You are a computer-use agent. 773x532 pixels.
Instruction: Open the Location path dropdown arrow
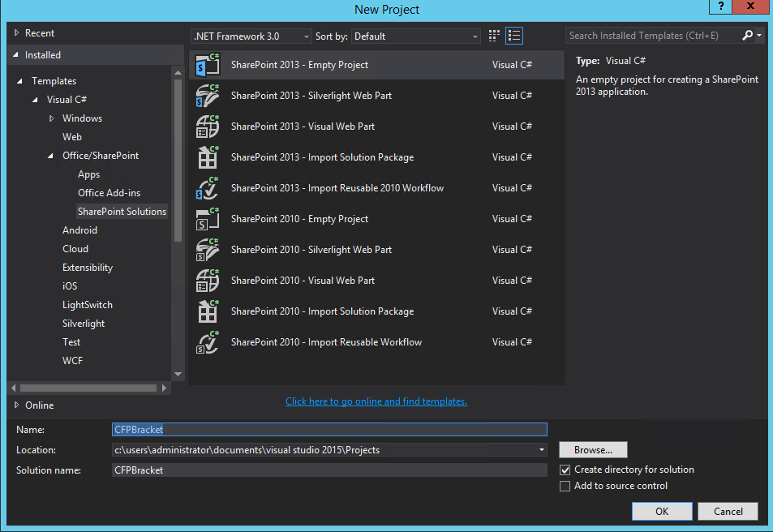(541, 449)
